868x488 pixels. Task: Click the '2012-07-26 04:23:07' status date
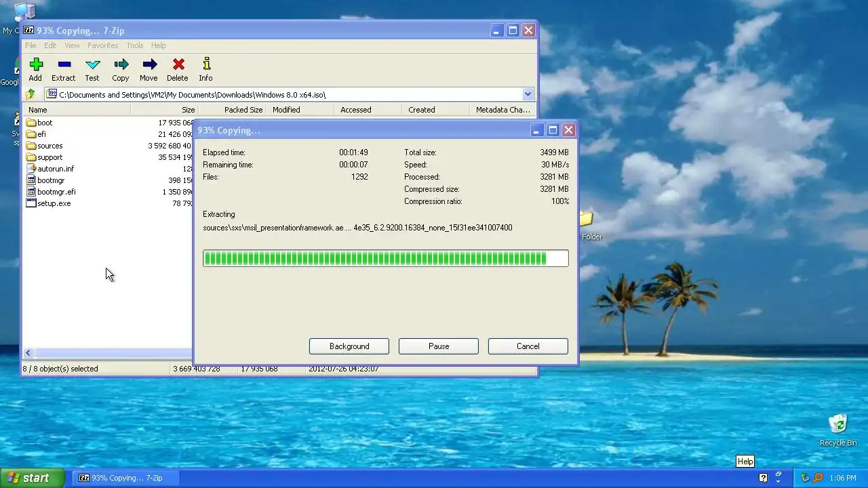click(x=344, y=369)
